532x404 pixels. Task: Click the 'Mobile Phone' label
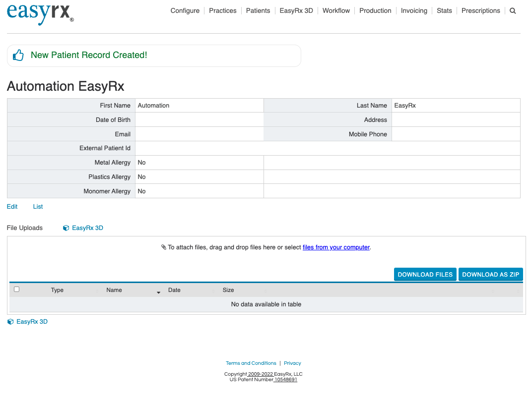click(368, 134)
